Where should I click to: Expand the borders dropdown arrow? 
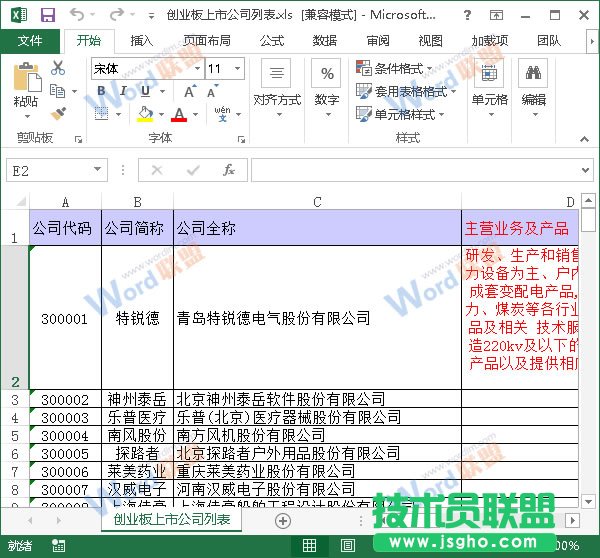(118, 114)
